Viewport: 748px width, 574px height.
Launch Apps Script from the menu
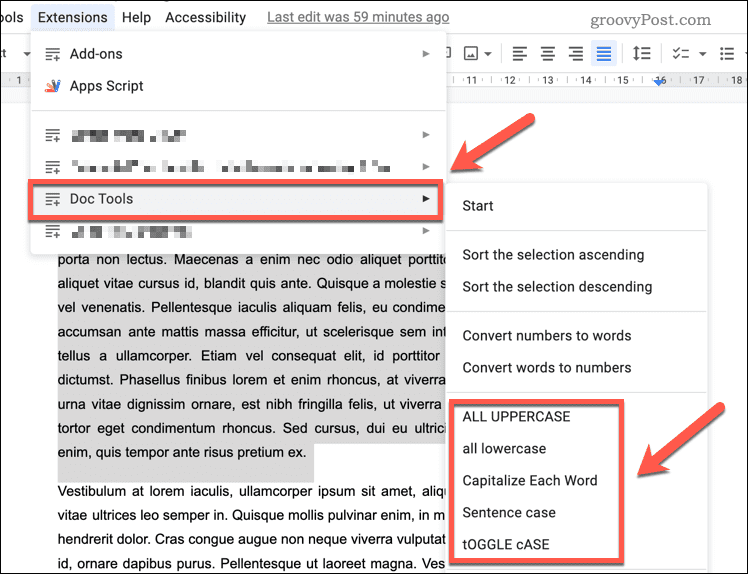coord(239,86)
